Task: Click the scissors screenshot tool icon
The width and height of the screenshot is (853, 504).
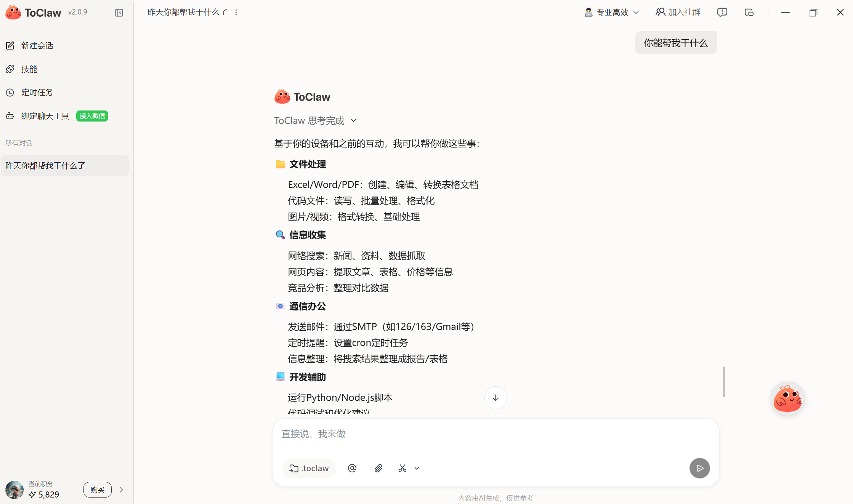Action: click(x=402, y=468)
